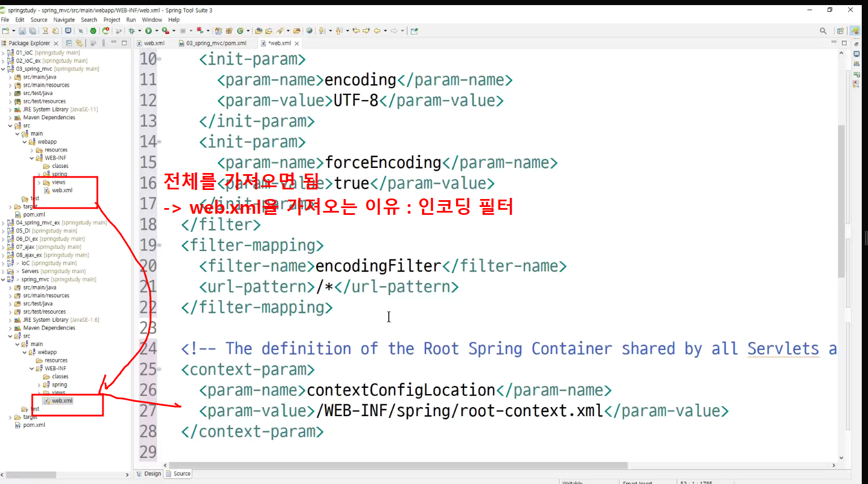Click the Collapse All icon in Package Explorer
This screenshot has height=484, width=868.
(x=69, y=43)
